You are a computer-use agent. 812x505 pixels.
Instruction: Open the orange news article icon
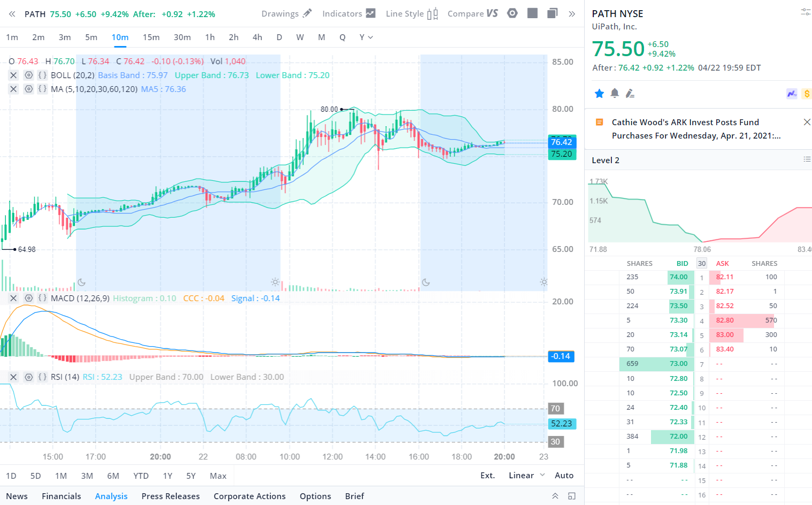600,122
